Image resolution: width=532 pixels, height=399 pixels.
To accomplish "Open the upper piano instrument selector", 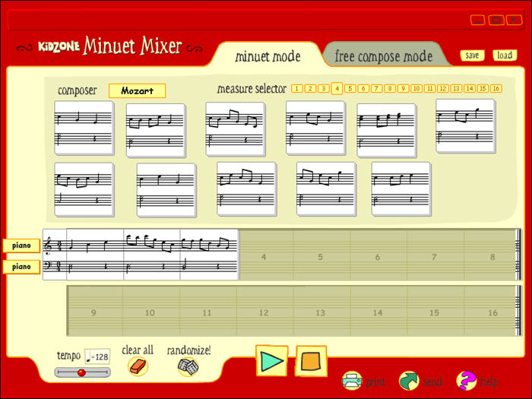I will [x=21, y=245].
